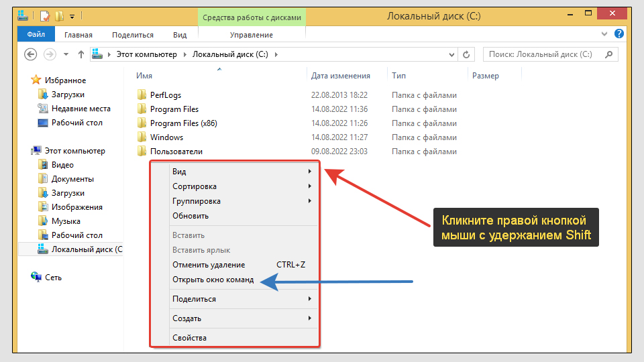This screenshot has height=362, width=644.
Task: Expand the ribbon with the chevron
Action: 605,34
